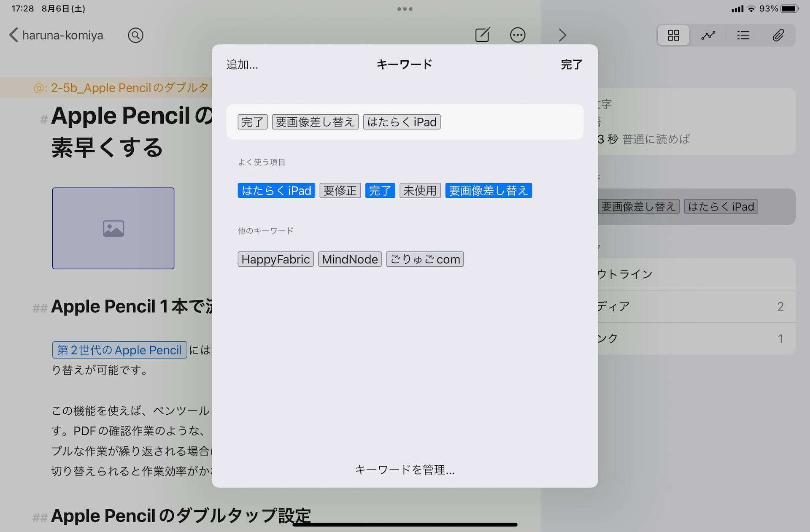Screen dimensions: 810x532
Task: Open the search magnifier icon
Action: pyautogui.click(x=135, y=35)
